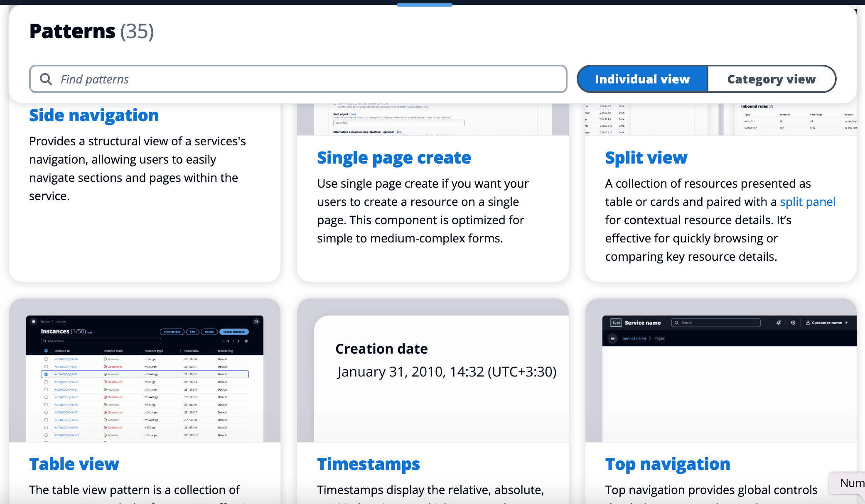This screenshot has height=504, width=865.
Task: Switch to Category view
Action: pos(772,79)
